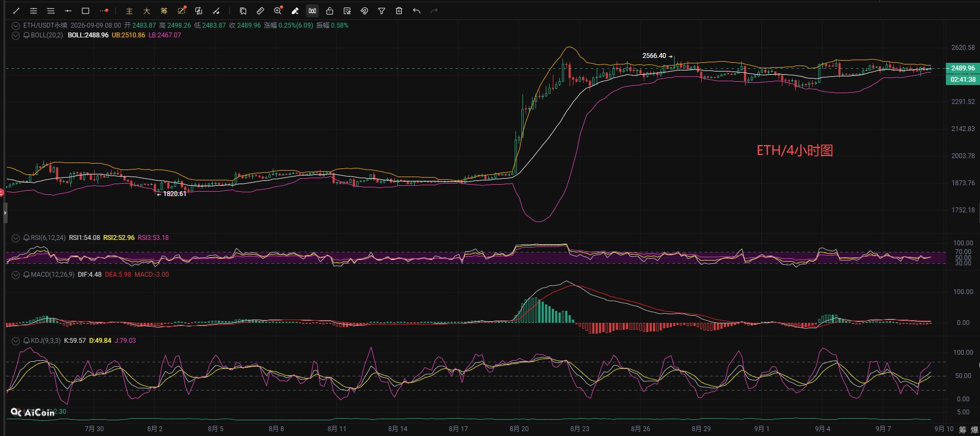The width and height of the screenshot is (980, 436).
Task: Open the smart drawing tool with red dot
Action: tap(181, 11)
